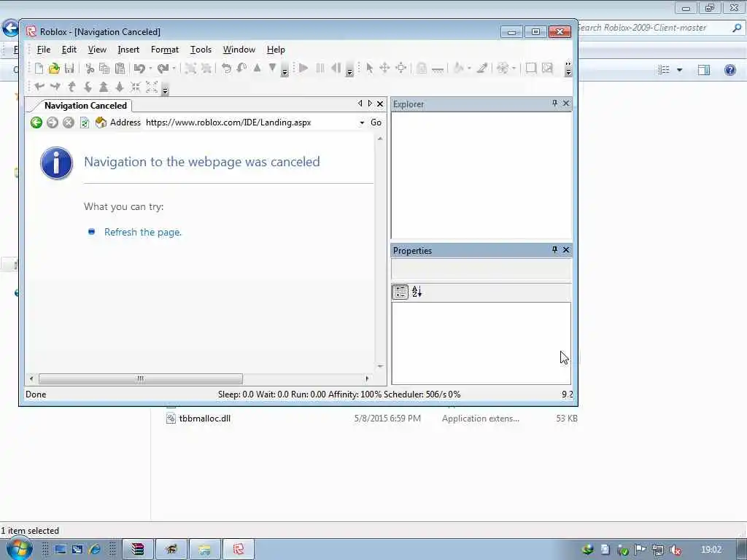Image resolution: width=747 pixels, height=560 pixels.
Task: Open the Insert menu
Action: click(x=128, y=50)
